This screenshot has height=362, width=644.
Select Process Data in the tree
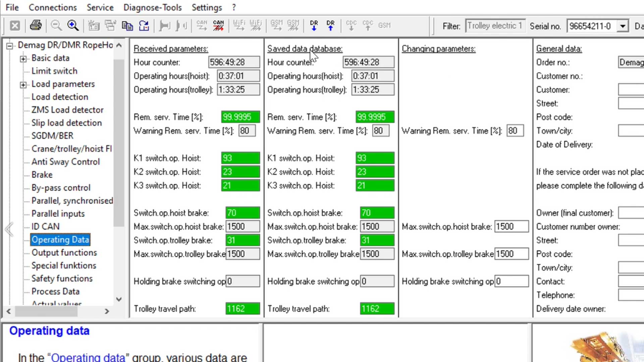tap(55, 292)
